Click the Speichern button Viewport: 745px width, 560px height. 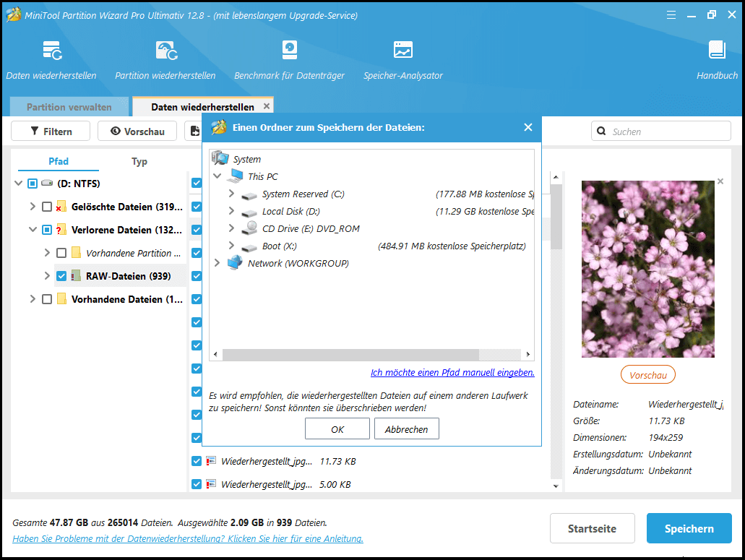(689, 528)
